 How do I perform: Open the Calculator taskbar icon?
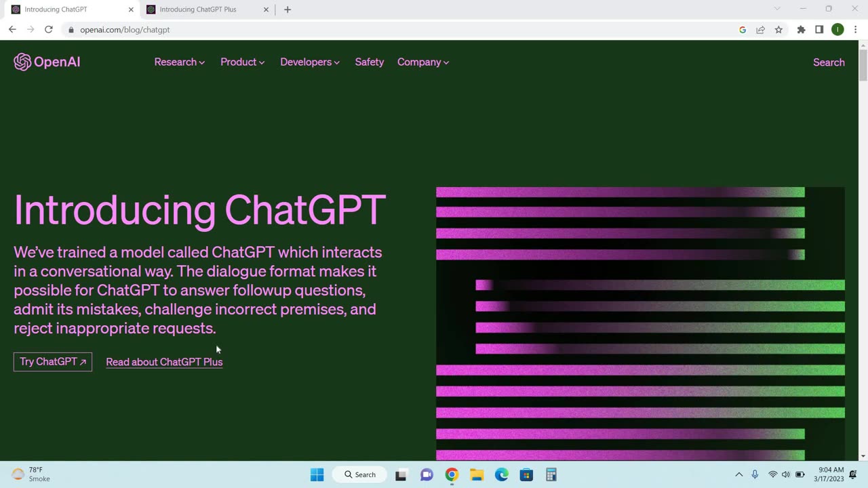551,474
